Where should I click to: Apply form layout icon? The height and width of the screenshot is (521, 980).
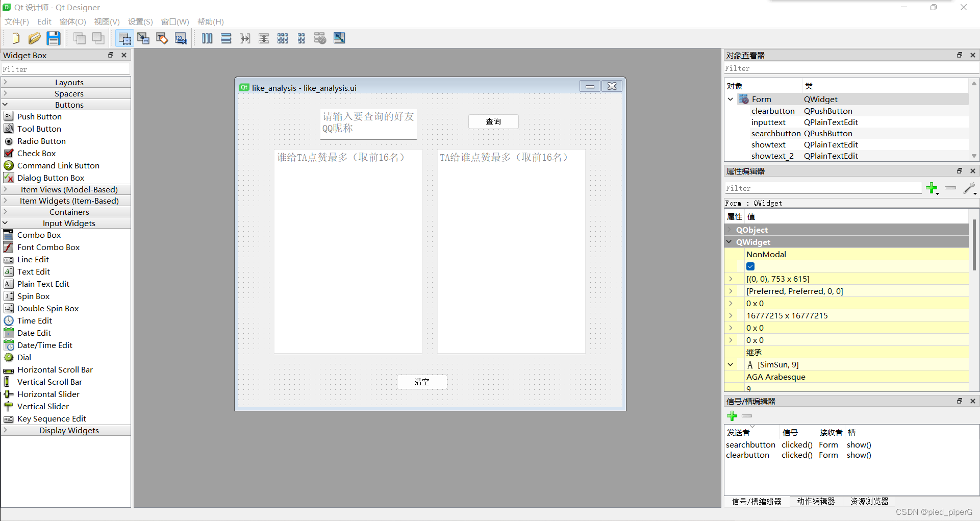pos(301,38)
